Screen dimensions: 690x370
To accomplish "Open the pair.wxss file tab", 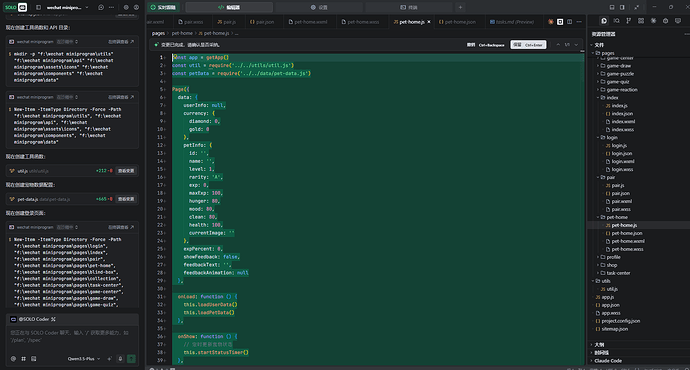I will click(x=191, y=22).
